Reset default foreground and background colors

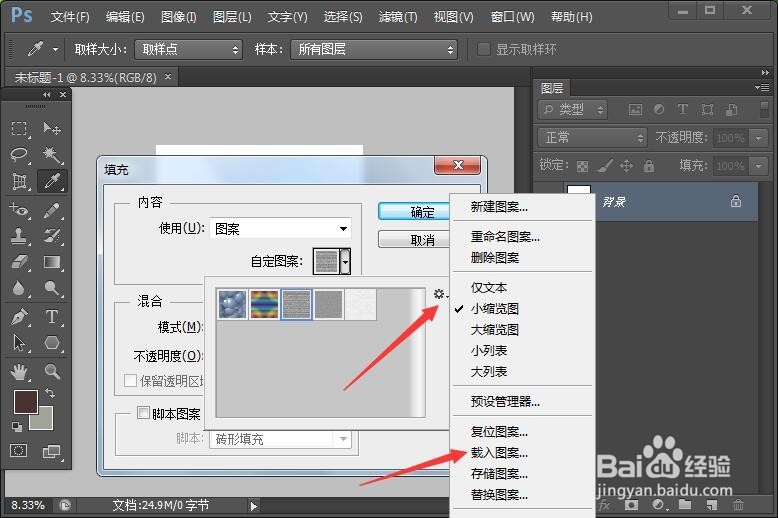coord(16,427)
